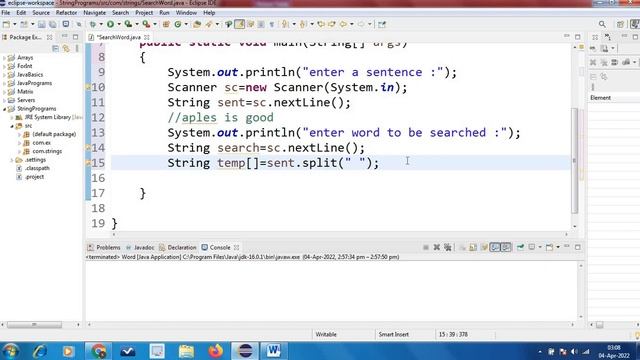
Task: Open the Navigate menu
Action: 94,13
